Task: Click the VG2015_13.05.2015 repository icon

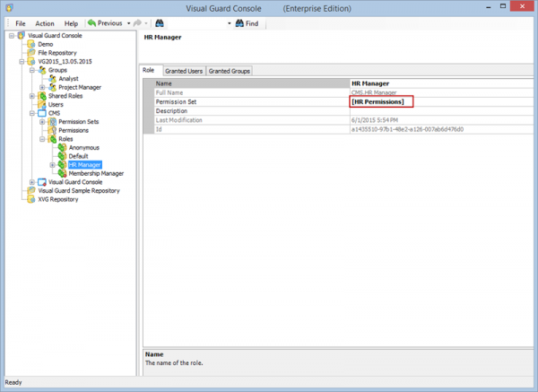Action: coord(31,61)
